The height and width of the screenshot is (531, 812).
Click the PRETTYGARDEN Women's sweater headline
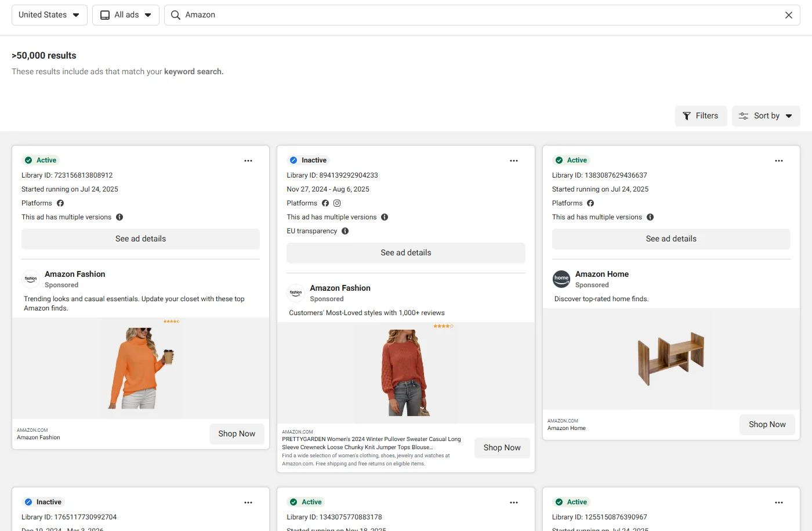tap(372, 443)
